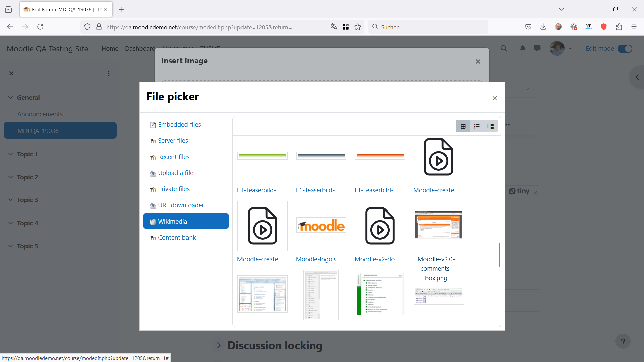Viewport: 644px width, 362px height.
Task: Open Private files repository
Action: click(173, 189)
